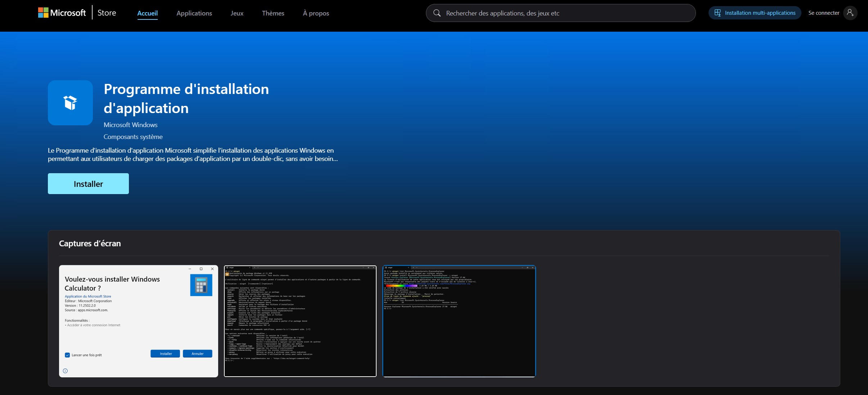The width and height of the screenshot is (868, 395).
Task: Click the 'Se connecter' link
Action: [x=824, y=13]
